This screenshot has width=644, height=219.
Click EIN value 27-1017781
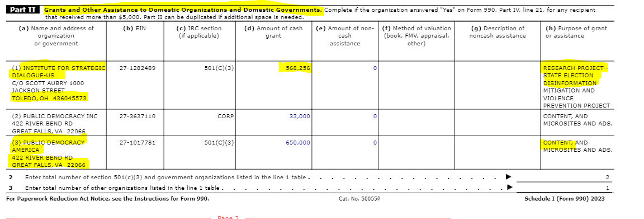tap(138, 142)
